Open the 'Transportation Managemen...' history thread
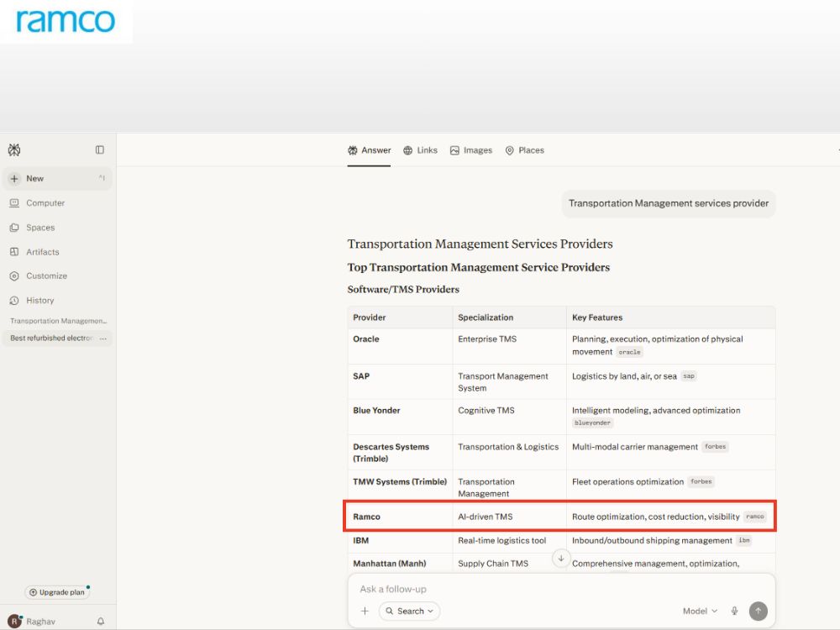 pos(58,321)
